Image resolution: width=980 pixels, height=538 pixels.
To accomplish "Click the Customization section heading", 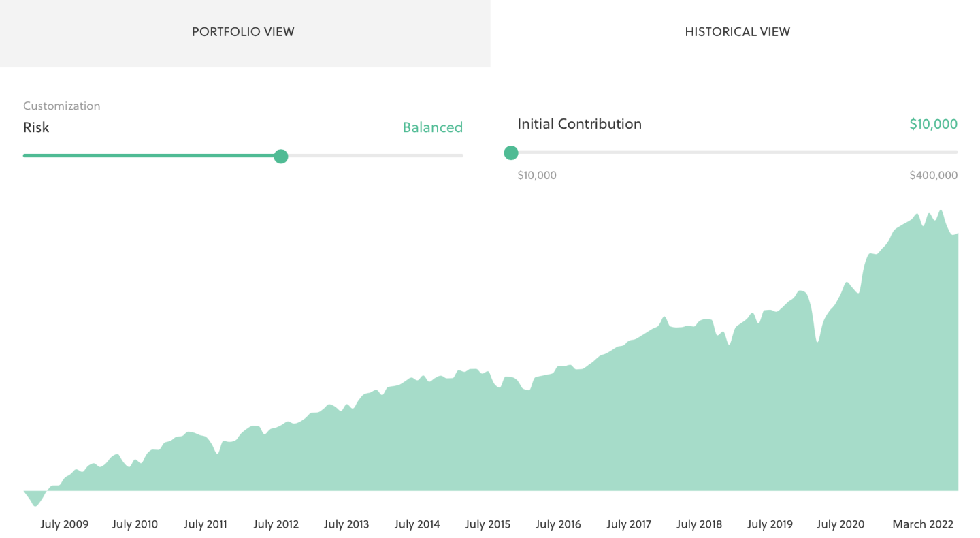I will tap(62, 106).
